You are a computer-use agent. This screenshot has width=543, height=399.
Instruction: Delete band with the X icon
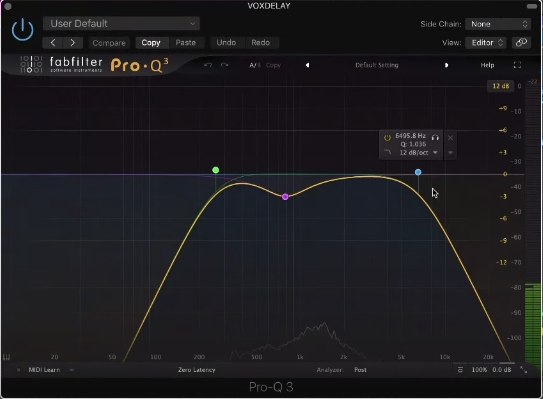(450, 138)
